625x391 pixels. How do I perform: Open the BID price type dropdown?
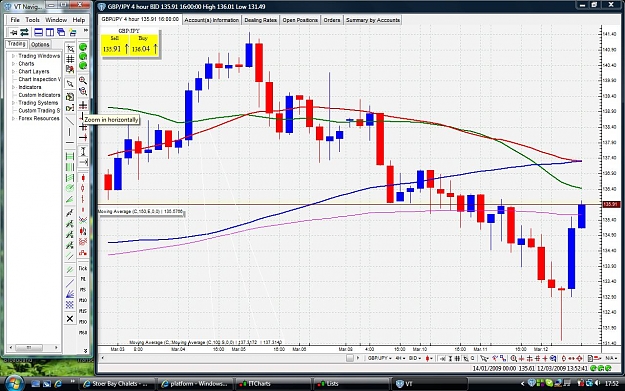pos(415,358)
